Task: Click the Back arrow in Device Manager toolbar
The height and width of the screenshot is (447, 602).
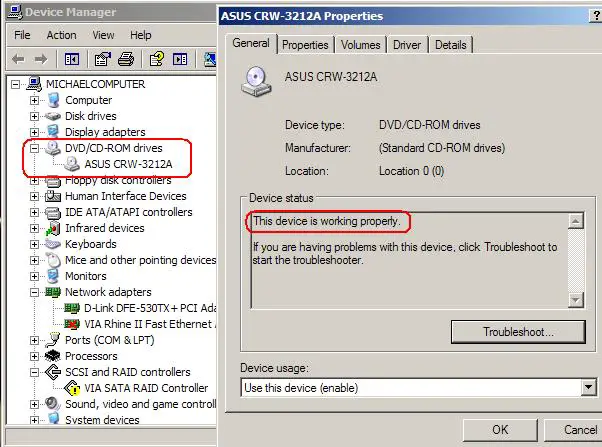Action: [18, 59]
